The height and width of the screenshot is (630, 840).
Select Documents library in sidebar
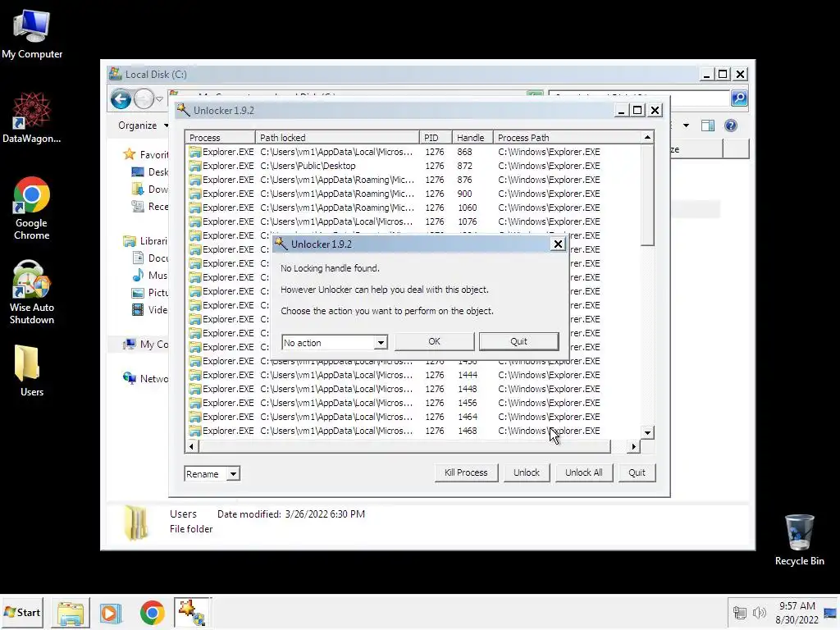click(x=150, y=258)
